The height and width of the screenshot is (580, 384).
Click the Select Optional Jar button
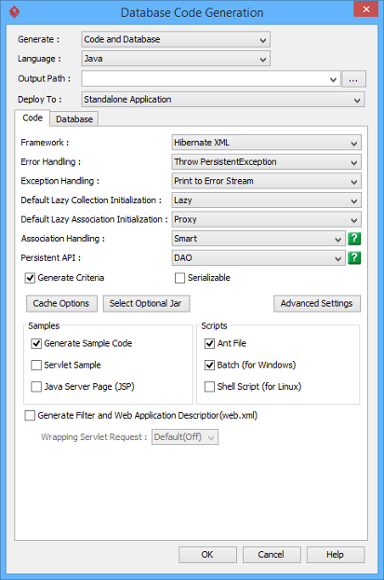point(146,303)
